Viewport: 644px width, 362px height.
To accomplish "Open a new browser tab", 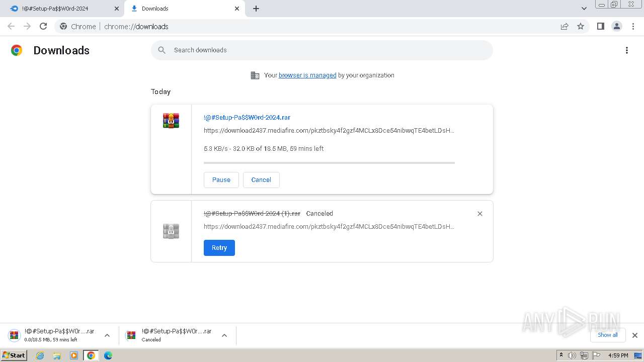I will click(256, 9).
